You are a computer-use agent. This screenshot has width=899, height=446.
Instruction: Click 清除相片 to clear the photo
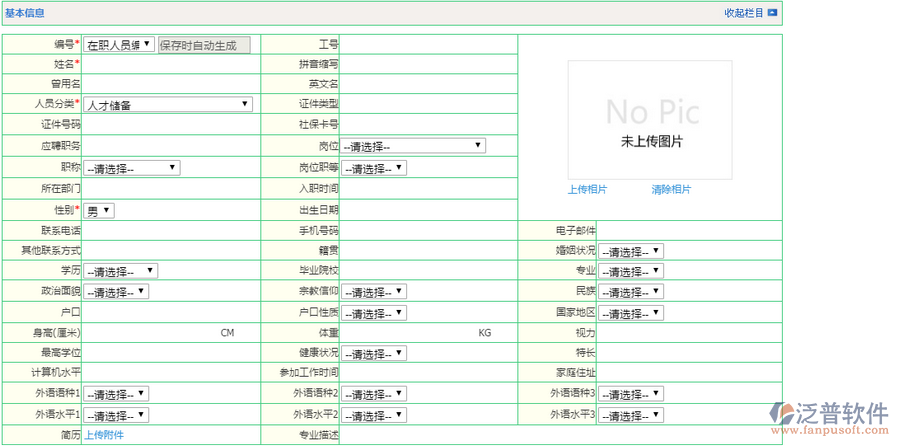pyautogui.click(x=671, y=189)
